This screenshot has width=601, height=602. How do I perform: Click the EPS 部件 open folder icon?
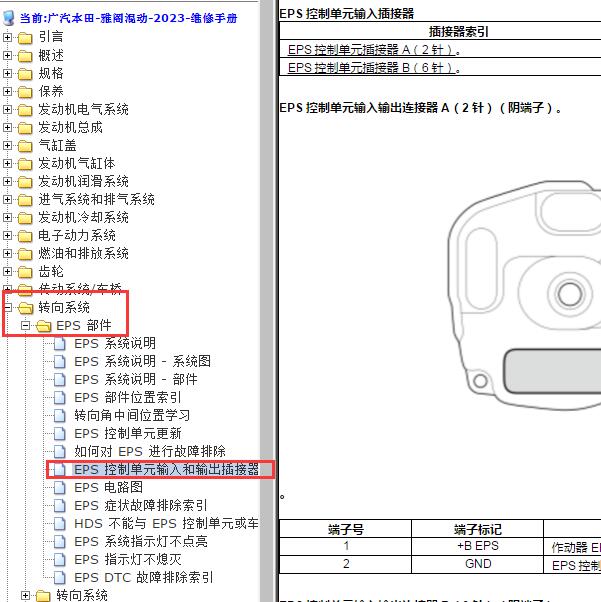click(44, 326)
